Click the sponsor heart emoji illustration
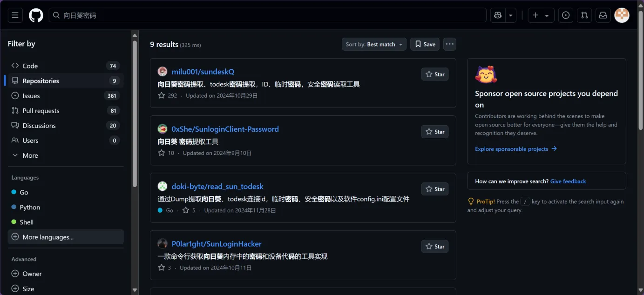Image resolution: width=644 pixels, height=295 pixels. tap(486, 75)
